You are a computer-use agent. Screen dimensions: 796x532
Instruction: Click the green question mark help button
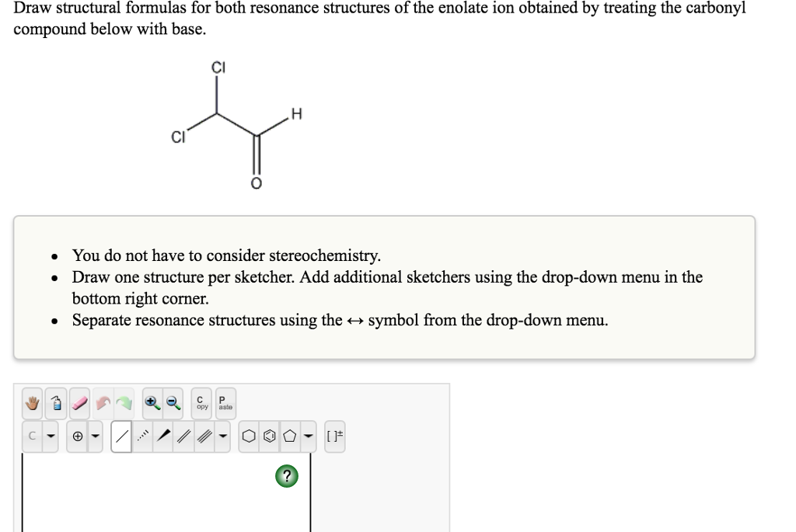(x=288, y=476)
